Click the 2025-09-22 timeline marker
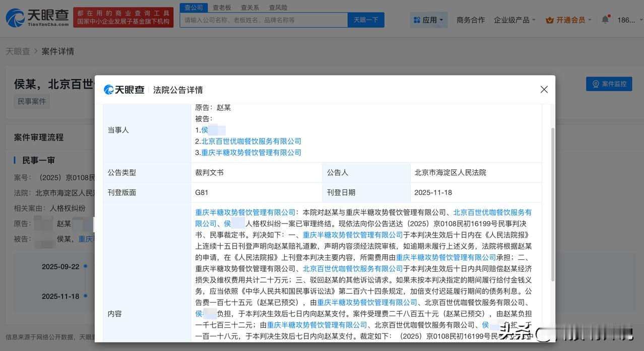 point(85,266)
